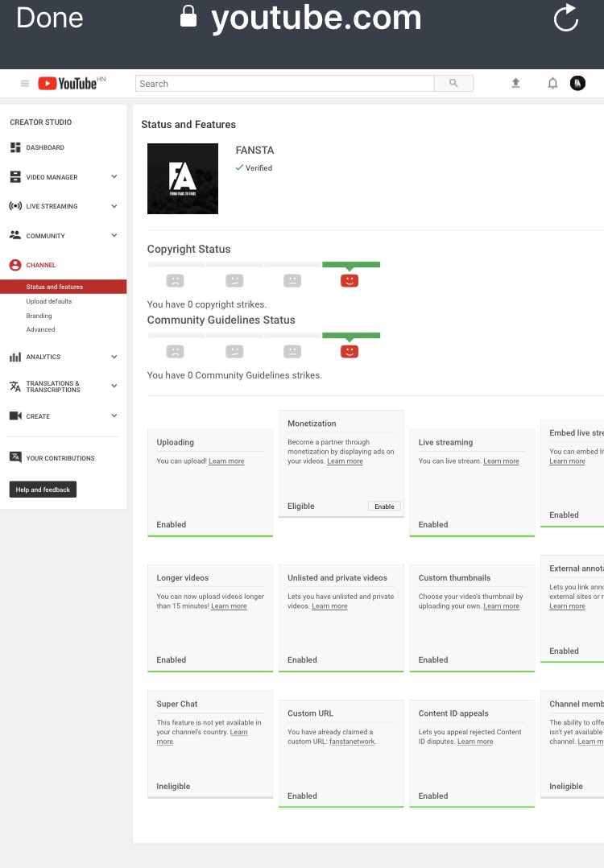604x868 pixels.
Task: Click the upload video arrow icon
Action: click(515, 83)
